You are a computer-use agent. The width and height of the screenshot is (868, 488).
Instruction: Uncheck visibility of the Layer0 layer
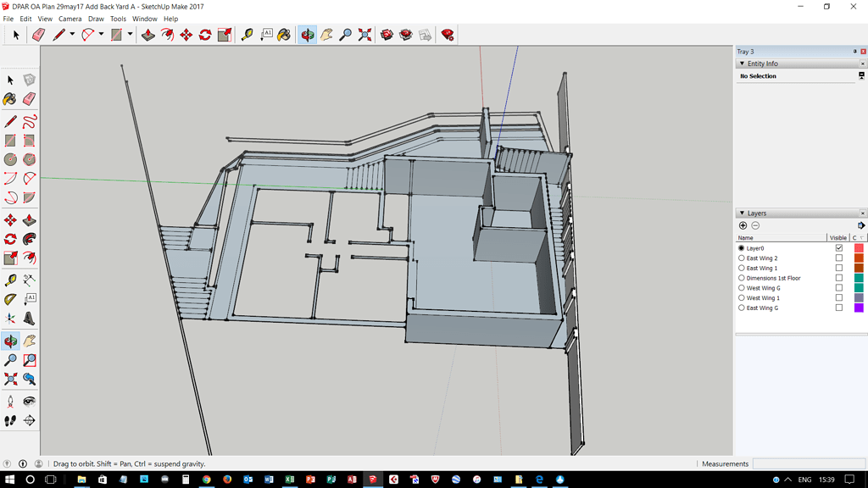click(x=839, y=247)
